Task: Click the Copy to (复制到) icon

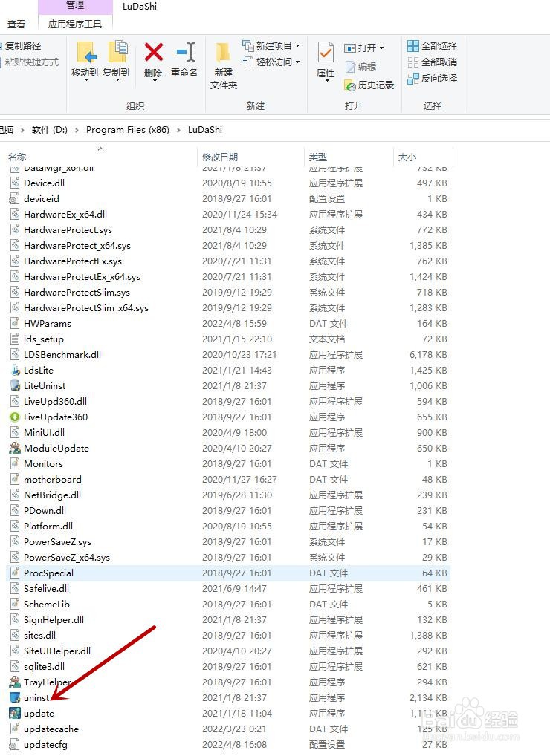Action: (117, 52)
